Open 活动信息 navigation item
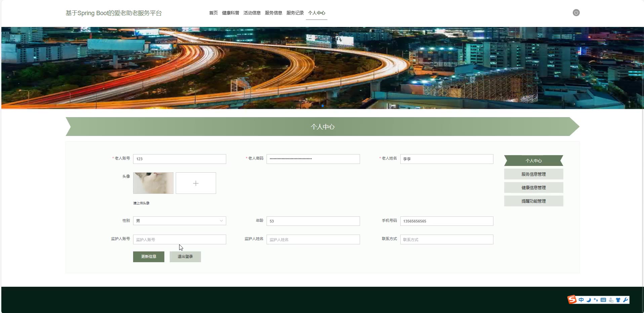Screen dimensions: 644x313 click(x=252, y=13)
